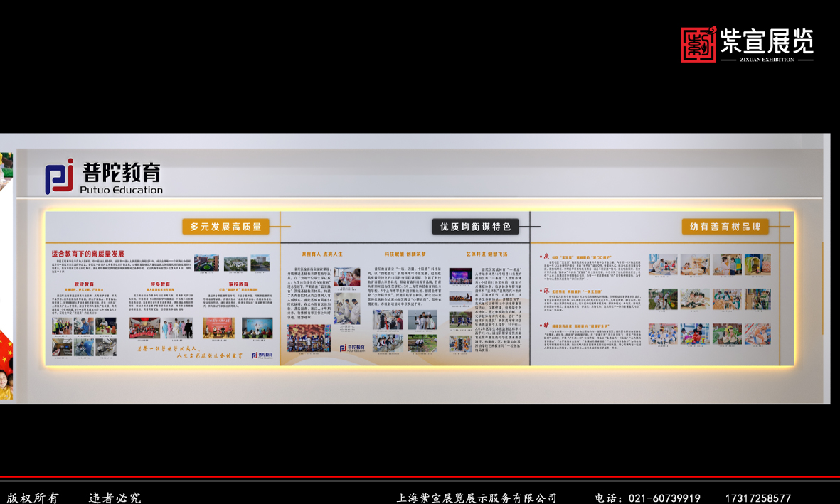This screenshot has height=504, width=840.
Task: Select the black 优质均衡谋特色 section label
Action: point(475,227)
